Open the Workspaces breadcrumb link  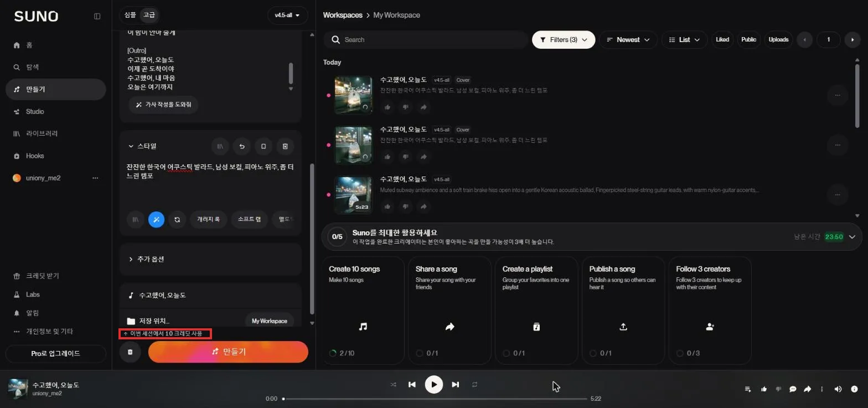tap(343, 15)
